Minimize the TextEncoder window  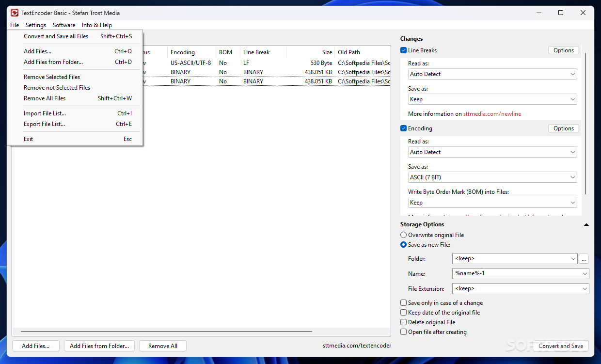tap(538, 13)
